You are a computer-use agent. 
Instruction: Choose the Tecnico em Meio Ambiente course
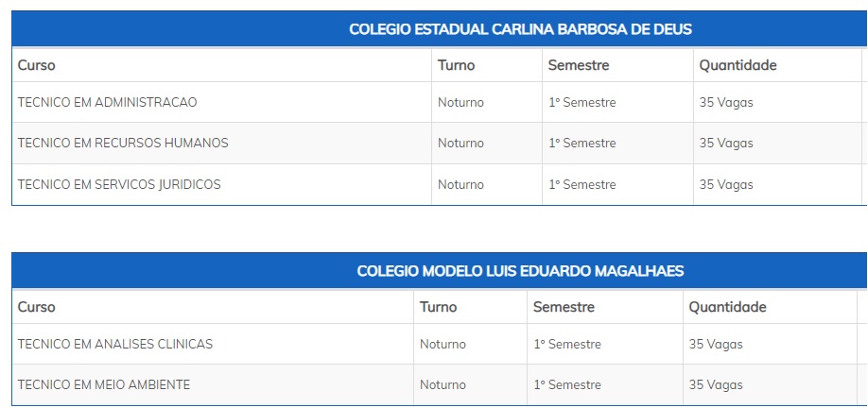[x=104, y=384]
